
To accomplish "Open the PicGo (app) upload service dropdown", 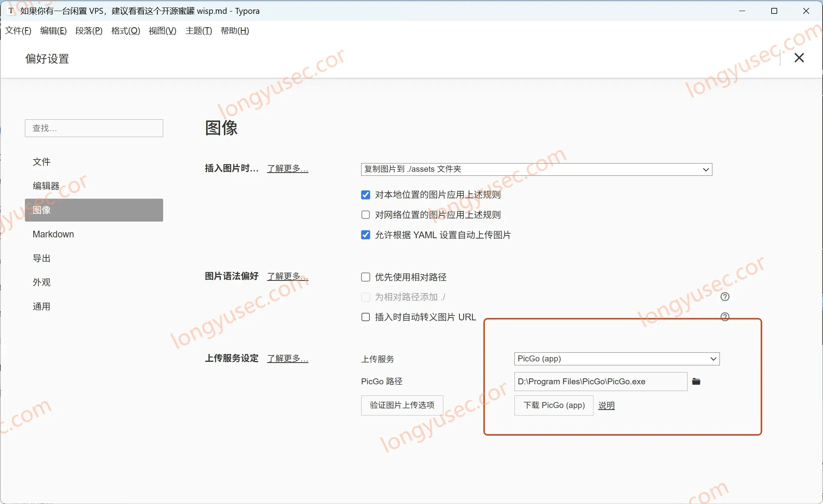I will (617, 359).
